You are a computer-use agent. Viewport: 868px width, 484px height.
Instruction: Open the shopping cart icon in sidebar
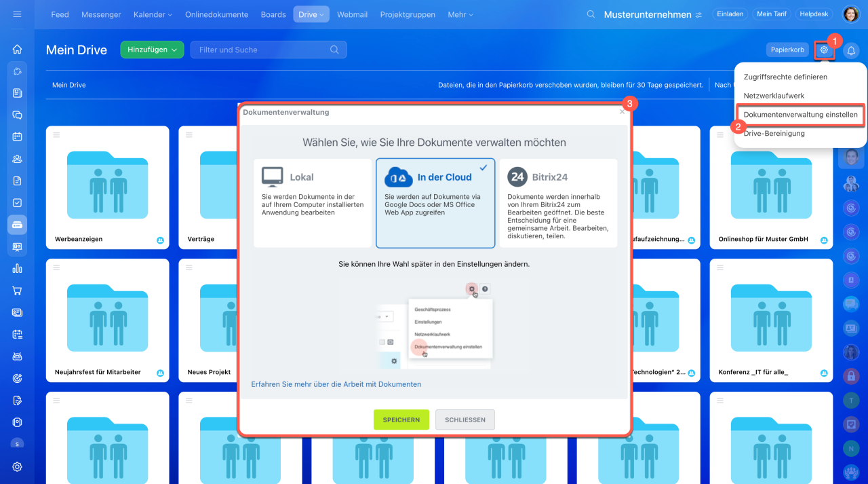[x=17, y=291]
